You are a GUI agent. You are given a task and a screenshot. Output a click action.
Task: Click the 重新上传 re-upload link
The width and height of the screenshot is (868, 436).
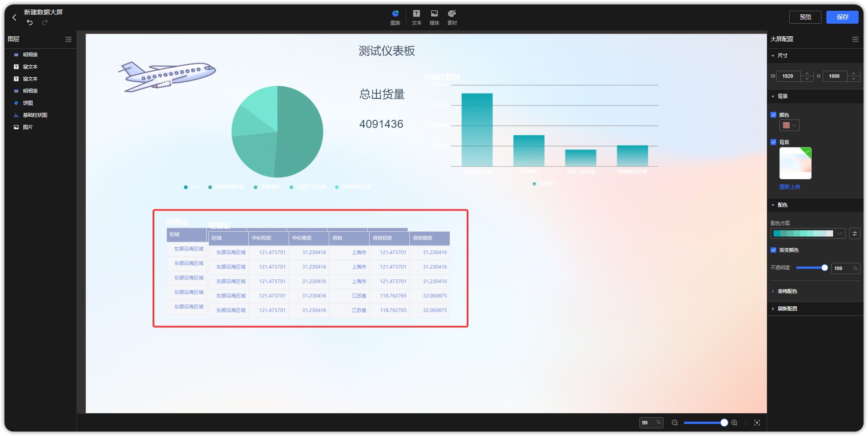[790, 187]
